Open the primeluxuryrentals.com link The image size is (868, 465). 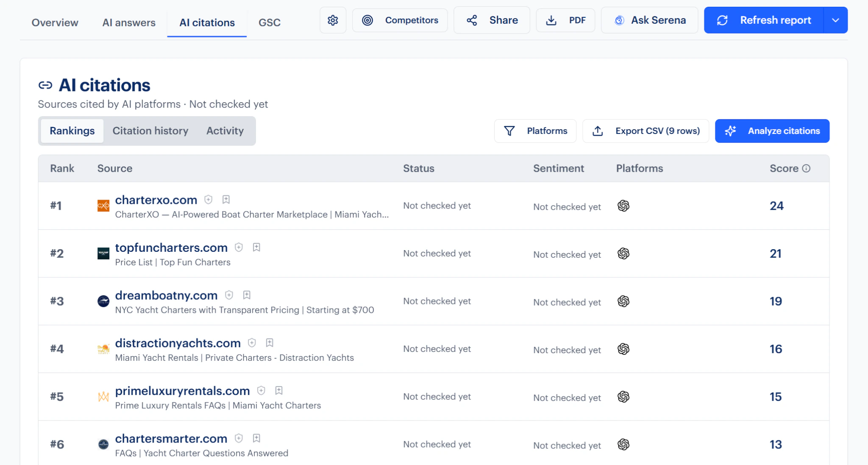(183, 391)
